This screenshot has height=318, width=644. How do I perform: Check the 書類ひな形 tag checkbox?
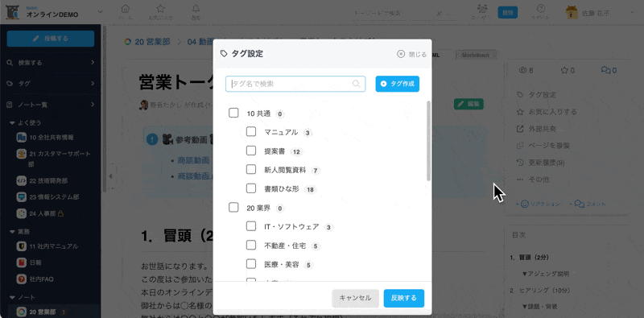[251, 188]
